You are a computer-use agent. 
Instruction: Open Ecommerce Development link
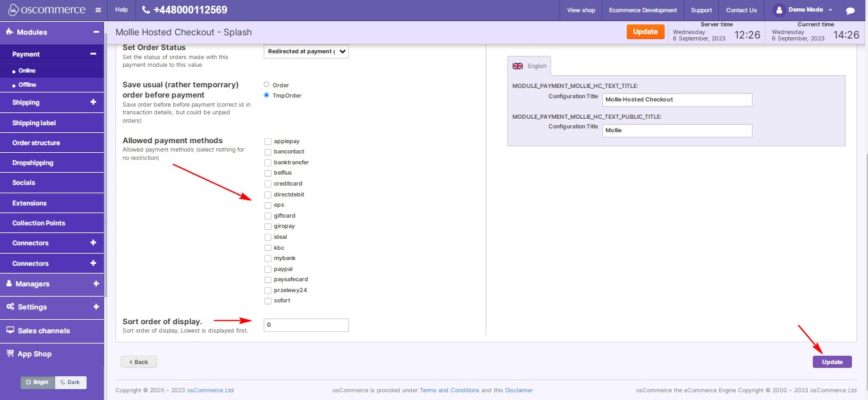pos(643,10)
